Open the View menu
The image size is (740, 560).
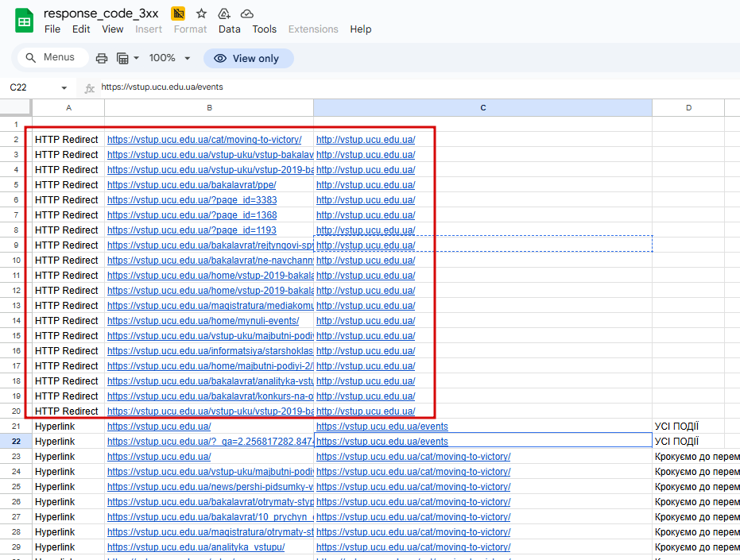click(x=112, y=29)
